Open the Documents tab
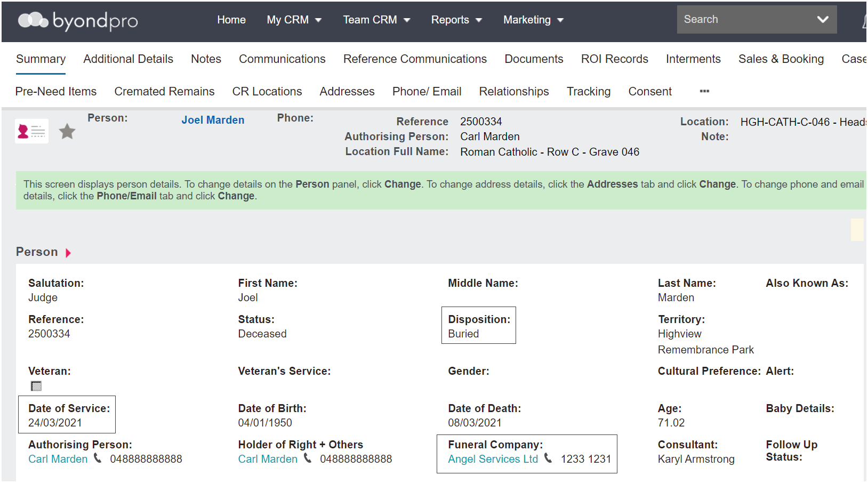 pos(534,59)
